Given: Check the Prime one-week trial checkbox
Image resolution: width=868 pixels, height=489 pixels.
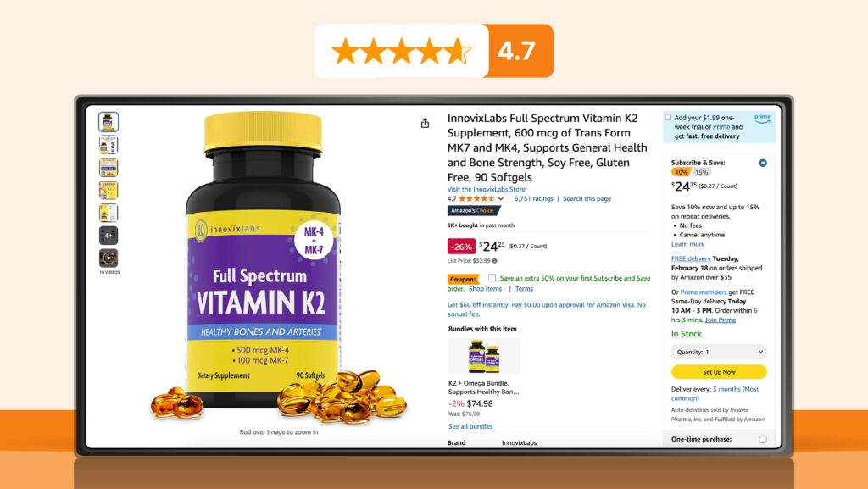Looking at the screenshot, I should tap(668, 118).
